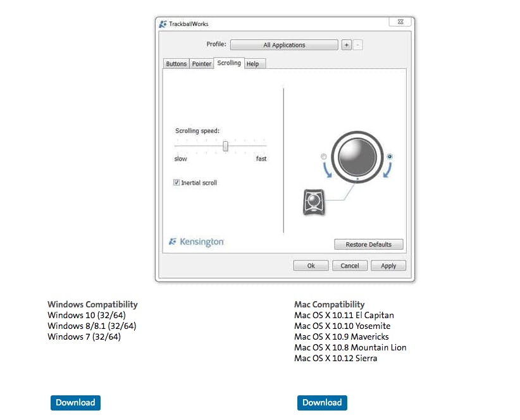Click Restore Defaults button

[368, 244]
